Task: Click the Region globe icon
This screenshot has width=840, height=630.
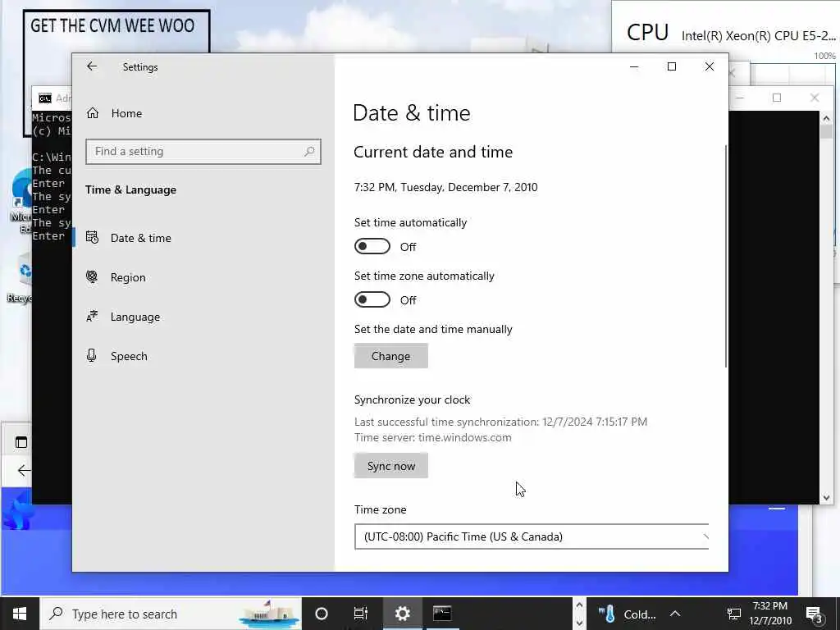Action: [x=92, y=276]
